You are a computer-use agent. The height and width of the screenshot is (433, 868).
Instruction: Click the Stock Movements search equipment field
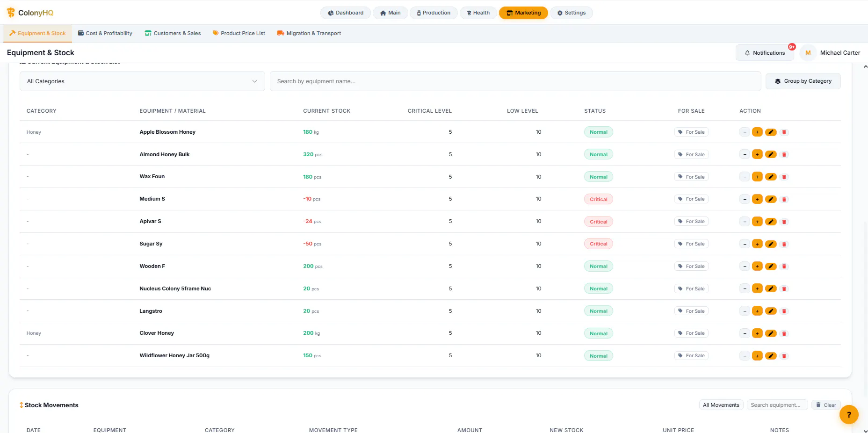pos(777,405)
